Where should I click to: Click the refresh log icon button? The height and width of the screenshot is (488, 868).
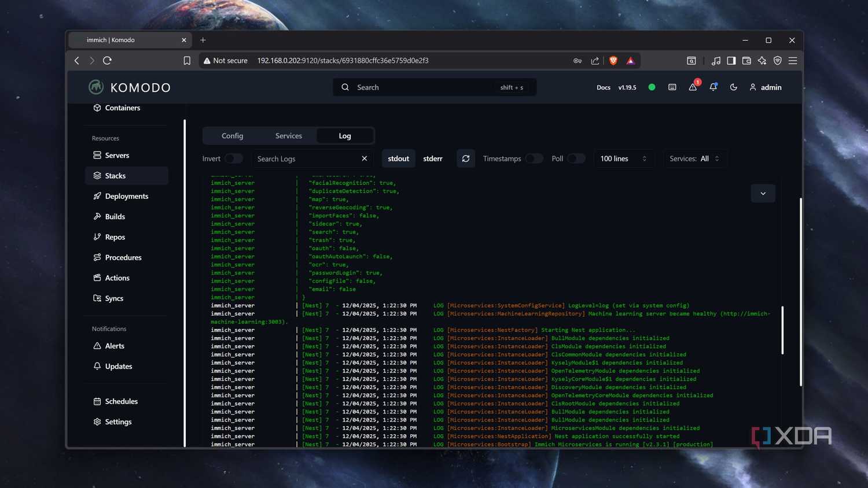pos(466,158)
